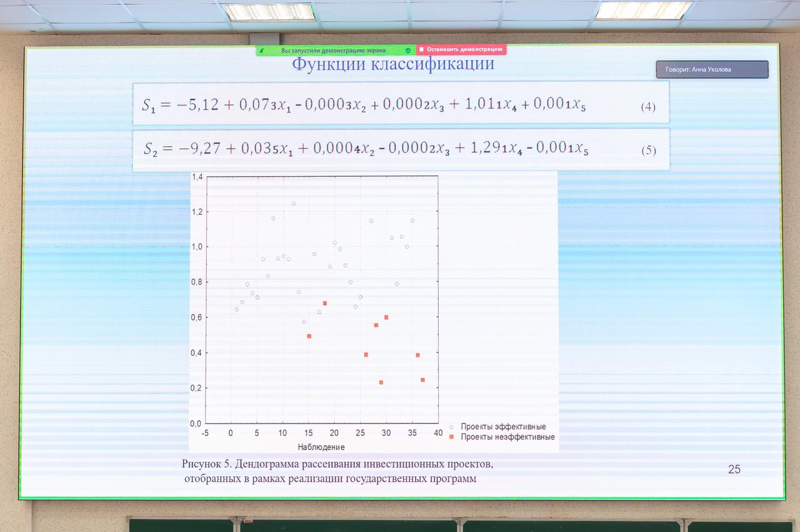
Task: Click the '1,4' y-axis tick label
Action: (x=197, y=177)
